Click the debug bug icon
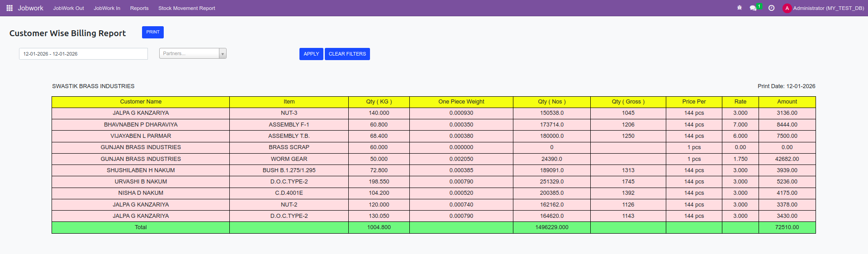The width and height of the screenshot is (868, 254). click(x=740, y=8)
